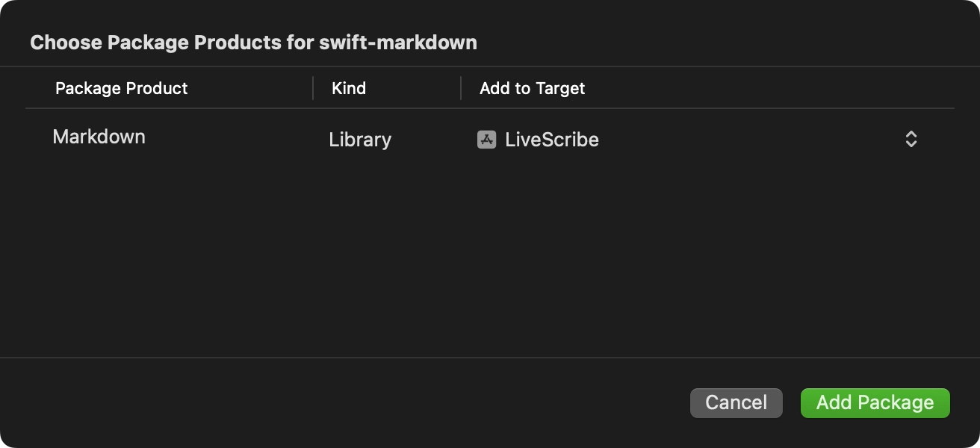
Task: Click divider between Kind and Add to Target
Action: click(461, 88)
